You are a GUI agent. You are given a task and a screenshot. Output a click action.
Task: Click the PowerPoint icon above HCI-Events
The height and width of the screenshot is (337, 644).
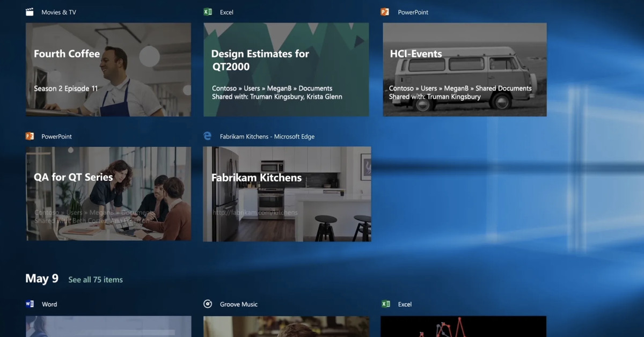coord(385,12)
